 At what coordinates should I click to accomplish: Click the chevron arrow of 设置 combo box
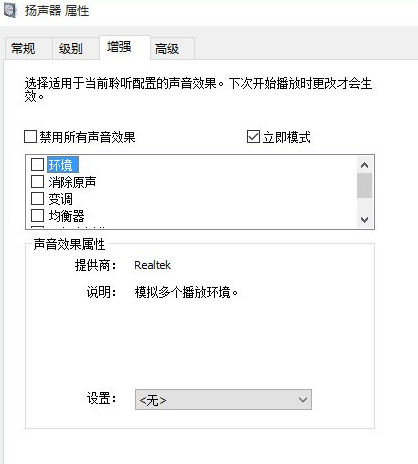pos(303,400)
